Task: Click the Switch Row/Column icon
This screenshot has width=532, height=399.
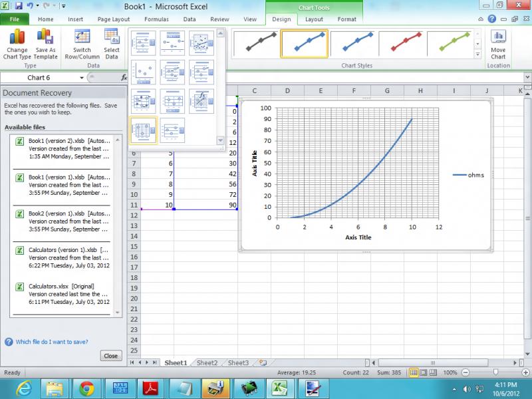Action: (82, 41)
